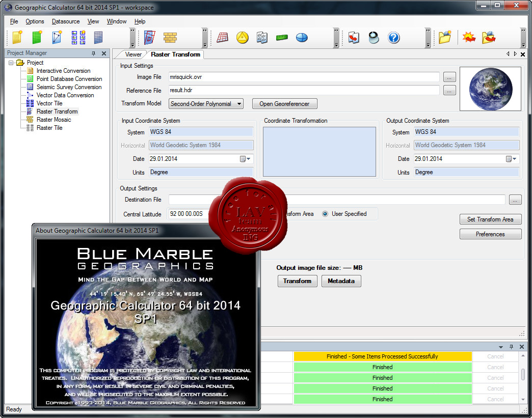Open the input Date calendar dropdown
The width and height of the screenshot is (532, 418).
[245, 159]
